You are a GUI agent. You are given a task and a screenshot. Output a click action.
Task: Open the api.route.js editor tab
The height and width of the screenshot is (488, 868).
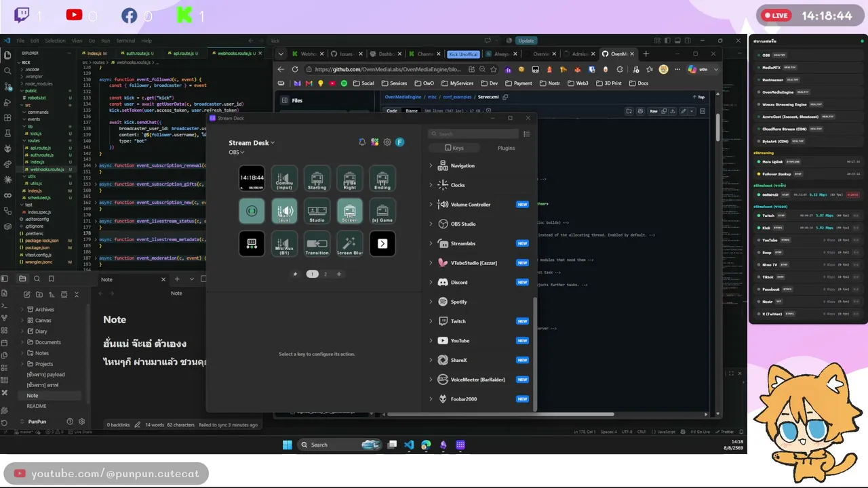point(184,53)
